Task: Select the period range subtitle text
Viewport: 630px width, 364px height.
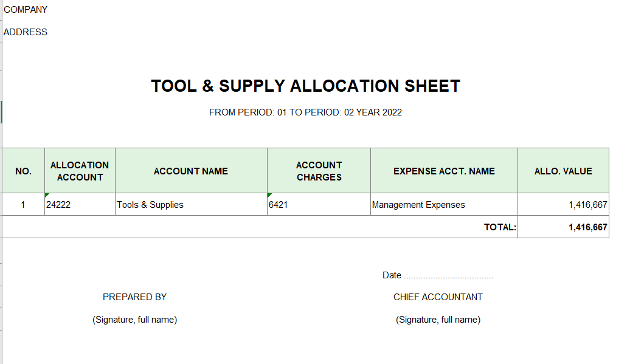Action: click(x=305, y=112)
